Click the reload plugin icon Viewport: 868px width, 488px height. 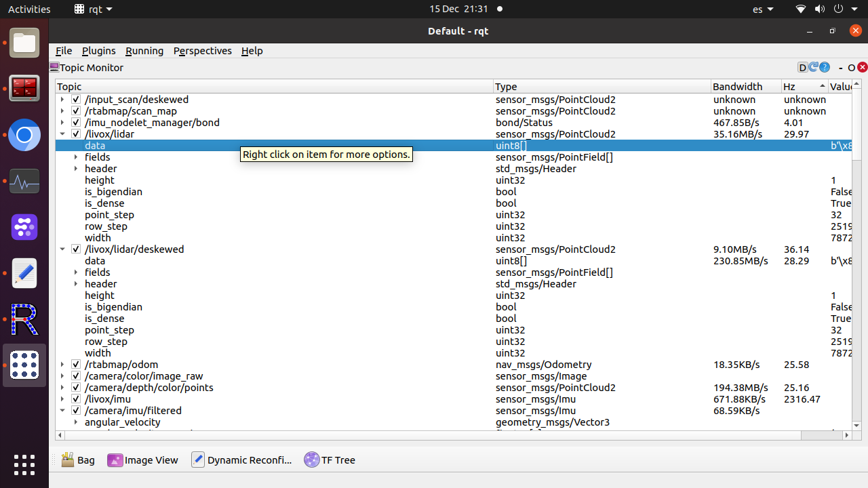(x=814, y=67)
